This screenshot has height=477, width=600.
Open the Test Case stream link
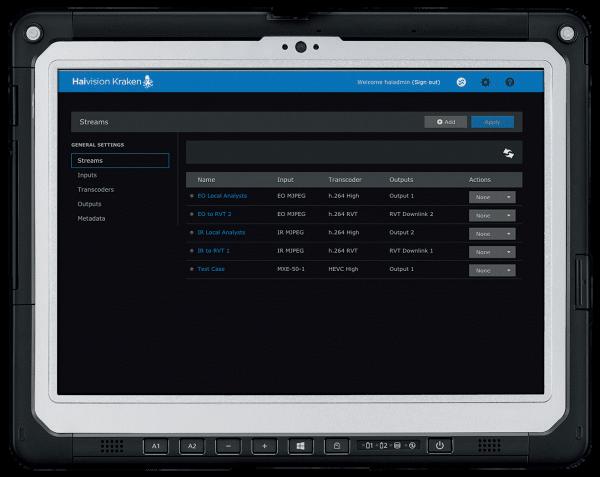[211, 269]
